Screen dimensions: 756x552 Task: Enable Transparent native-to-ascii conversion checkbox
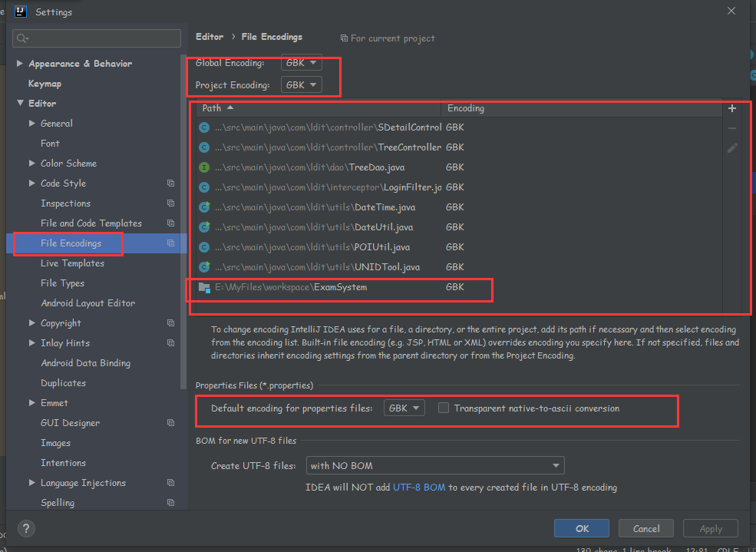(444, 408)
